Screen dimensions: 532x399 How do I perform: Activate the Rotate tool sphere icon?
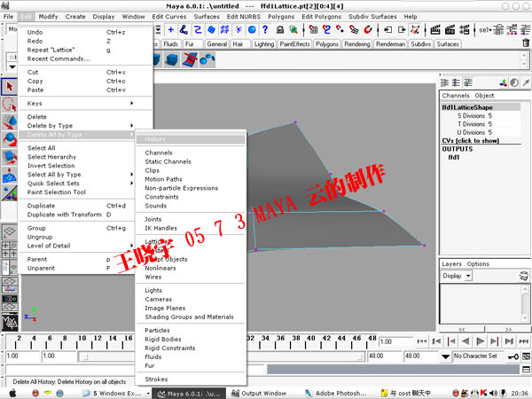click(x=10, y=139)
